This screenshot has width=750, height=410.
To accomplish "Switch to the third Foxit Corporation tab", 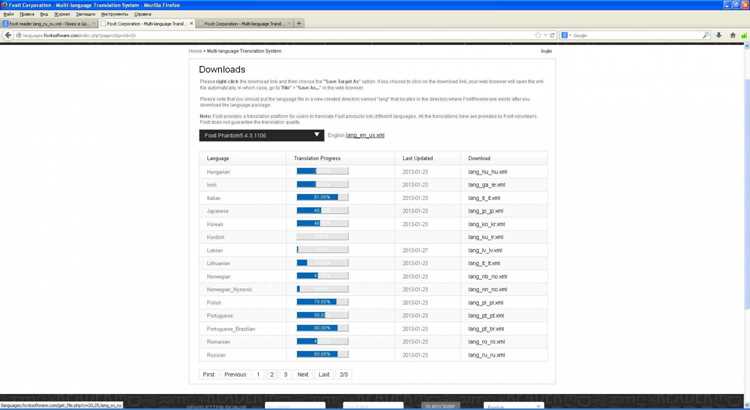I will point(244,23).
